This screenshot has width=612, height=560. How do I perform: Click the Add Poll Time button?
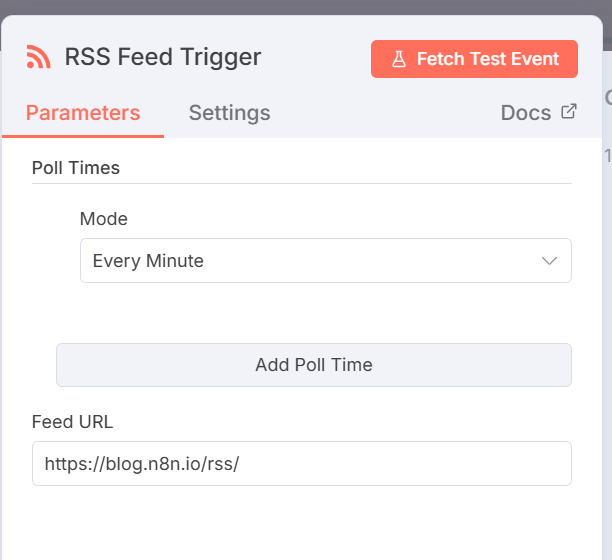pos(313,365)
